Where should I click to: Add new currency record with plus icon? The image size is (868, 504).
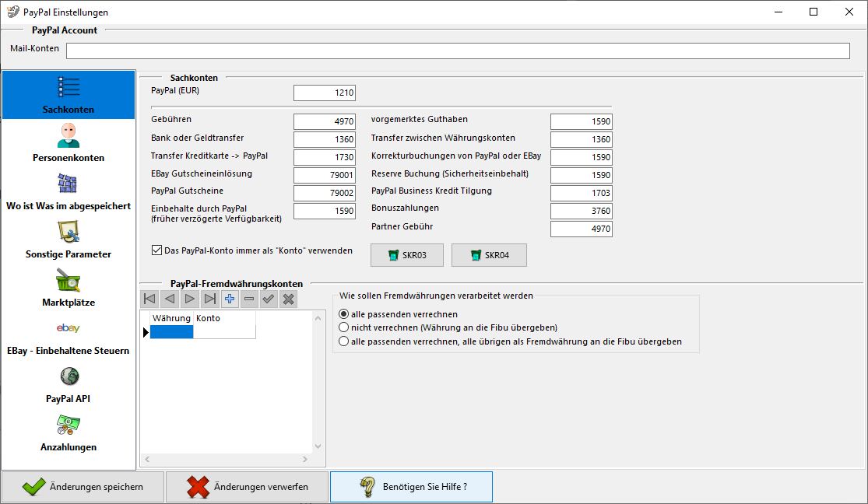pyautogui.click(x=230, y=299)
